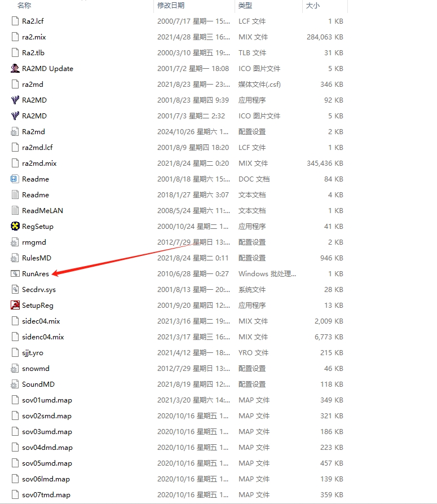Screen dimensions: 437x504
Task: Click the ra2md.mix file icon
Action: (15, 163)
